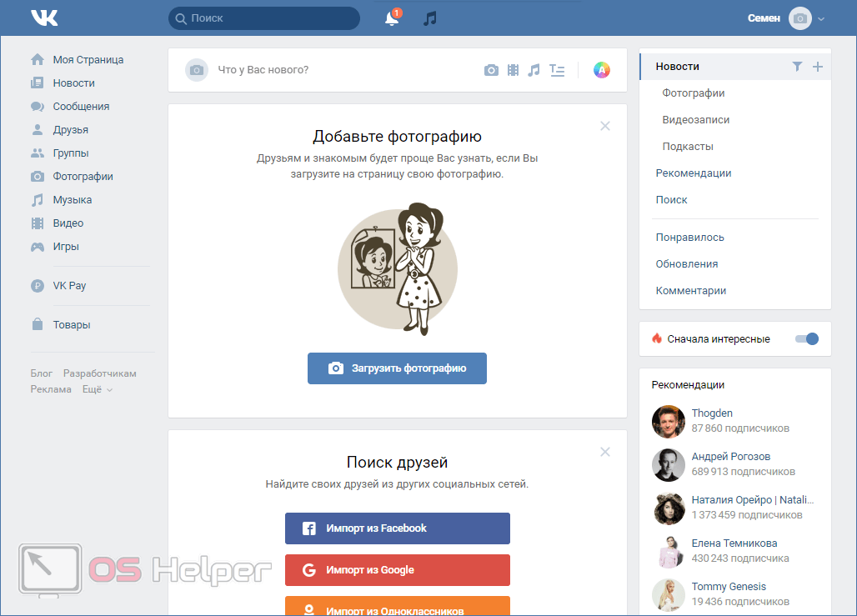Screen dimensions: 857x616
Task: Attach a video using the film icon in post box
Action: 513,70
